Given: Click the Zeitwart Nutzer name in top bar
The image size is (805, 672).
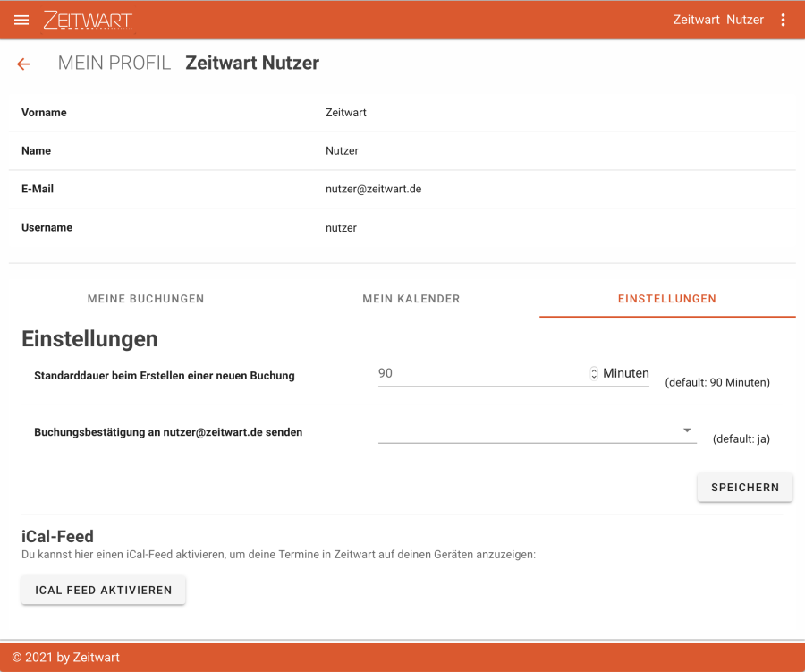Looking at the screenshot, I should (x=718, y=20).
